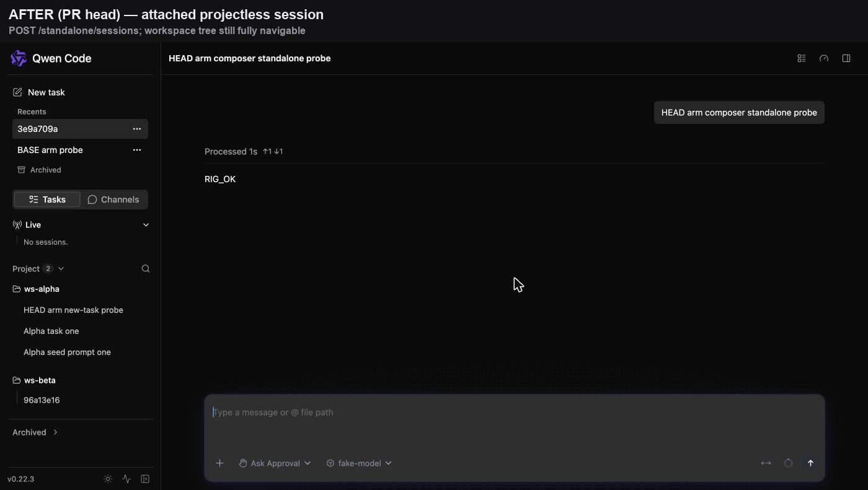
Task: Click the send arrow button
Action: point(810,463)
